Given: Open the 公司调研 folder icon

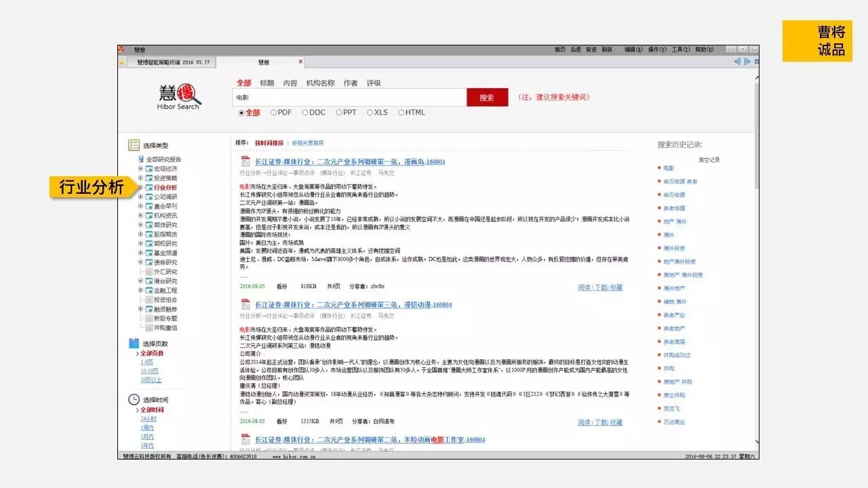Looking at the screenshot, I should pyautogui.click(x=149, y=197).
